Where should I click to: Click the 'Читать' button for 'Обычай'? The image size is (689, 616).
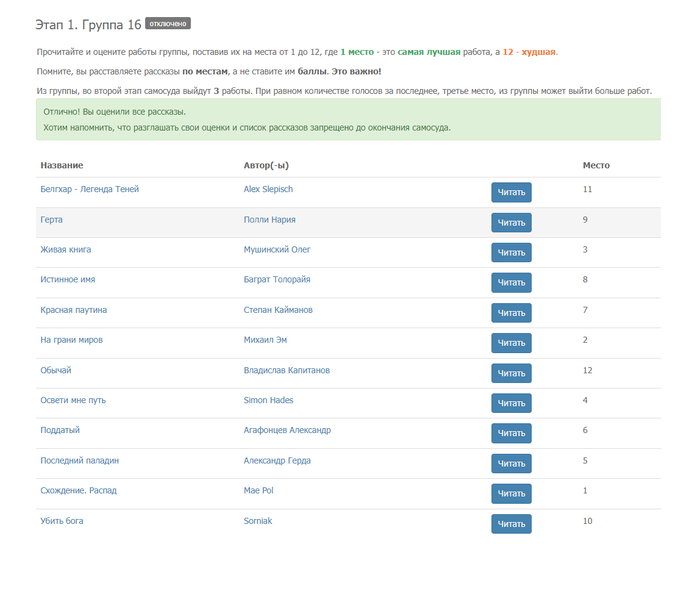511,373
